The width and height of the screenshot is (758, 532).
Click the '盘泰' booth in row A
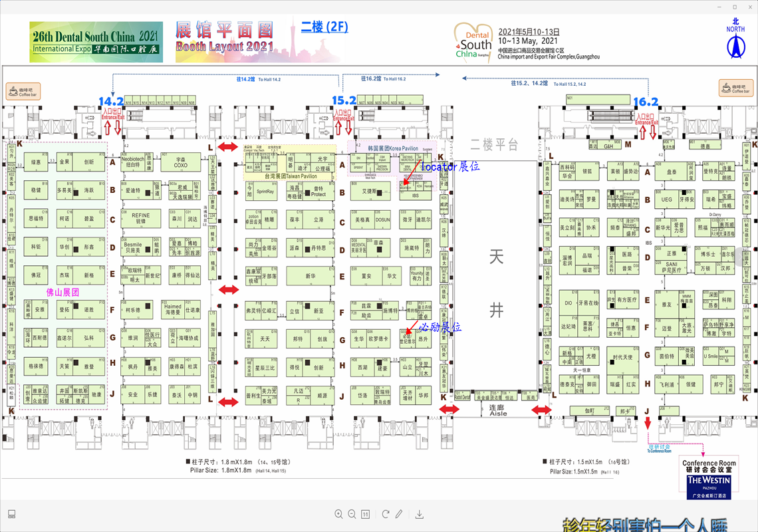point(672,171)
